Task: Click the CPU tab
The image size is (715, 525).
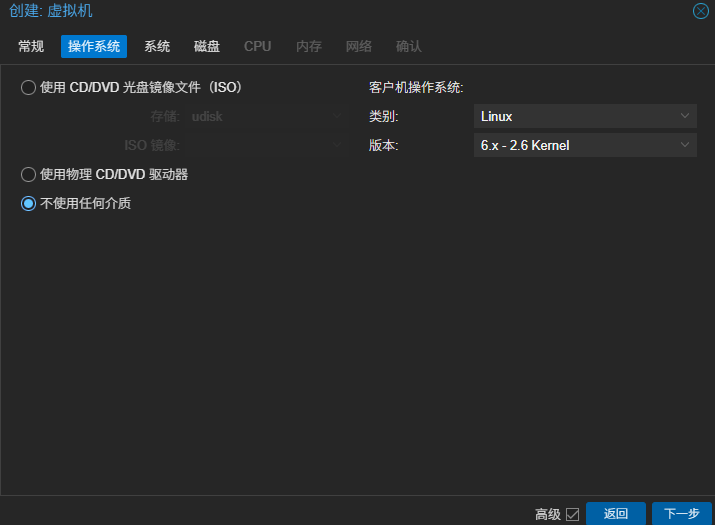Action: [257, 46]
